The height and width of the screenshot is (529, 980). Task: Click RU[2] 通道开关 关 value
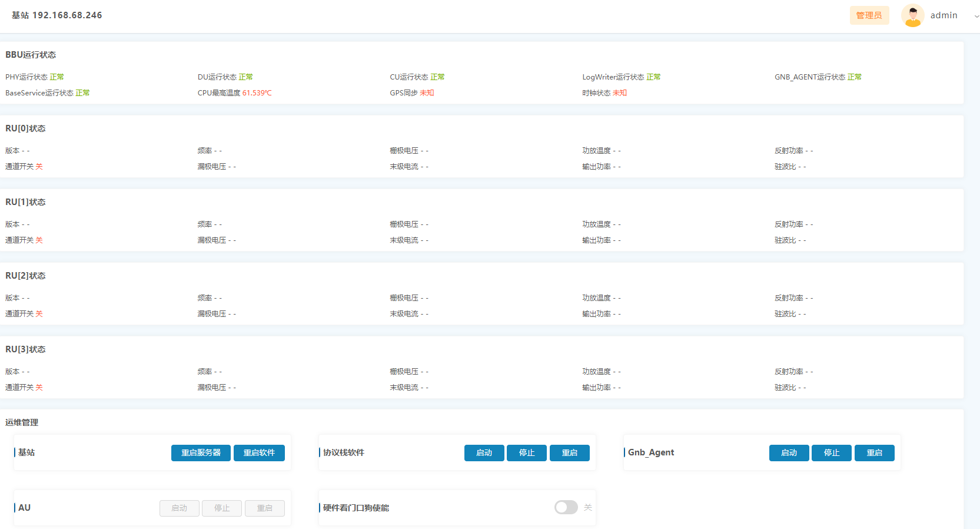tap(24, 314)
